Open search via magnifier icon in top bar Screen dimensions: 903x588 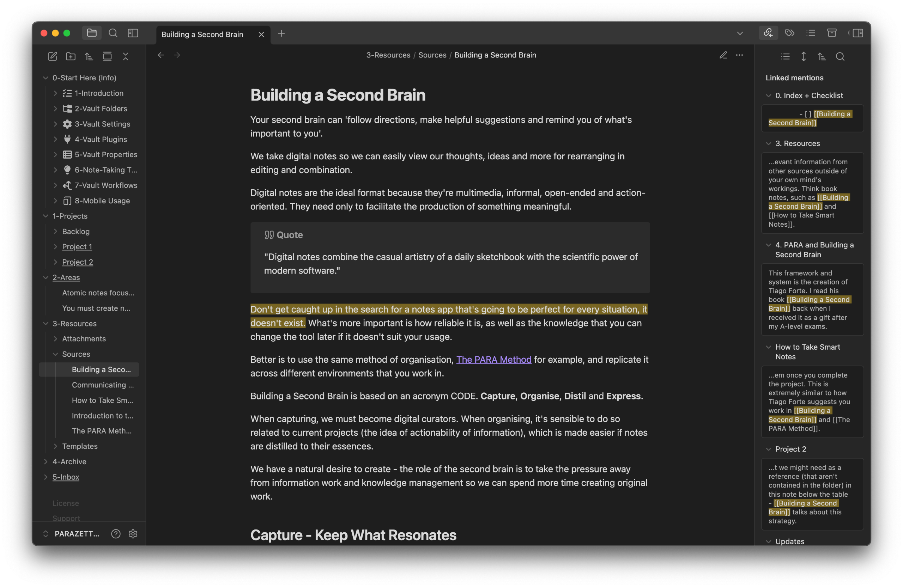[x=113, y=33]
